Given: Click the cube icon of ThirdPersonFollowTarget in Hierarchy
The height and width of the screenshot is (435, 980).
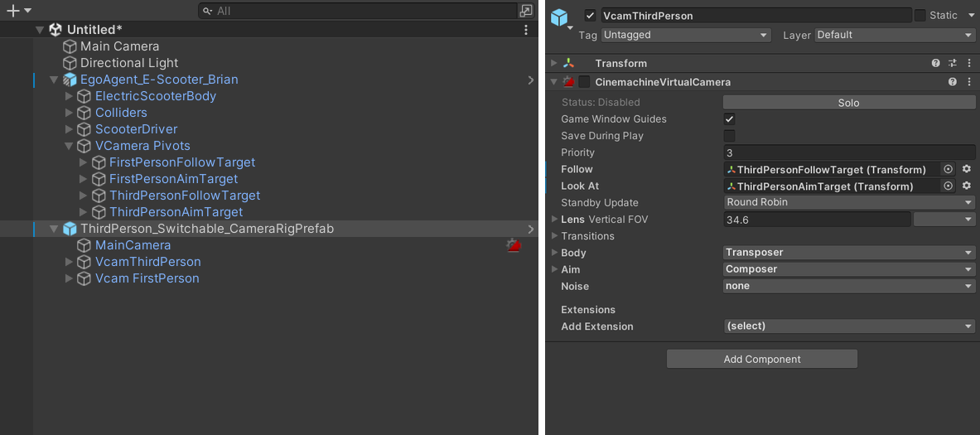Looking at the screenshot, I should [x=99, y=196].
